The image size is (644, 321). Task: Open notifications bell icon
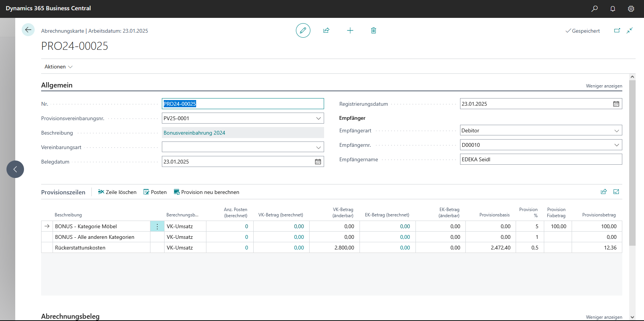pos(613,8)
